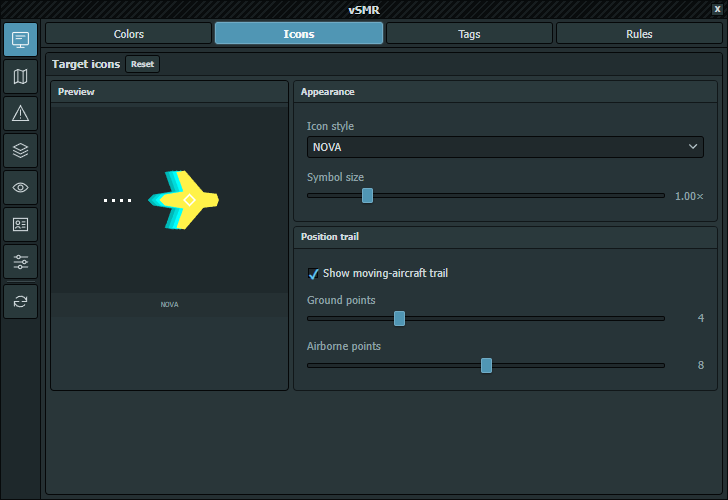Click the Icon style dropdown chevron arrow
This screenshot has width=728, height=500.
coord(693,147)
